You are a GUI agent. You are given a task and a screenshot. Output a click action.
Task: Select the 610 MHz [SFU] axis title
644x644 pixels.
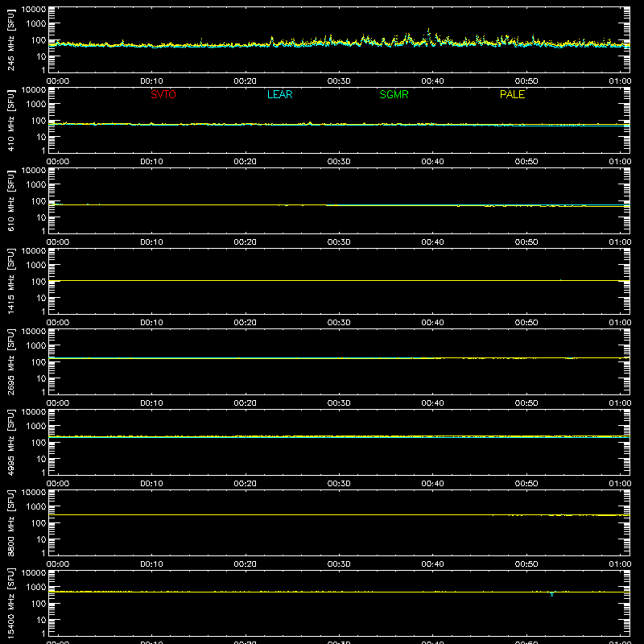(x=11, y=200)
